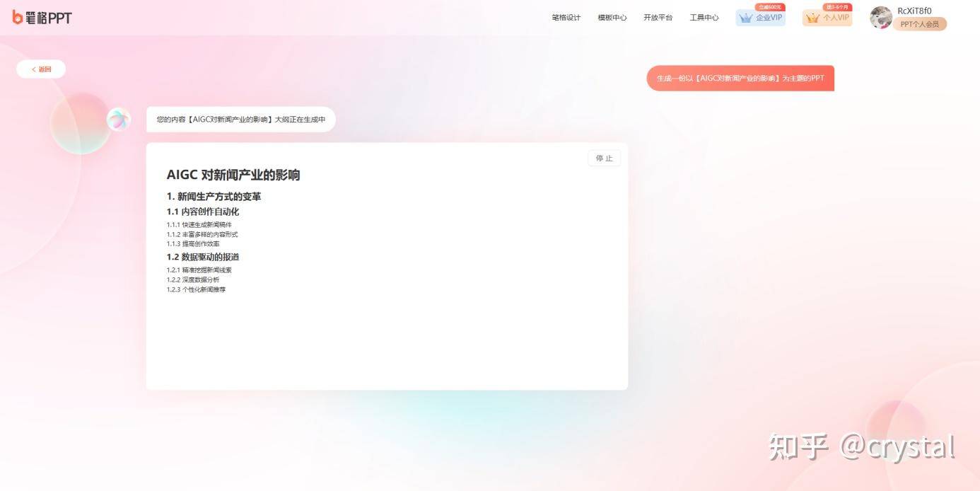Image resolution: width=980 pixels, height=491 pixels.
Task: Select line 1.2.2 深度数据分析
Action: click(x=193, y=279)
